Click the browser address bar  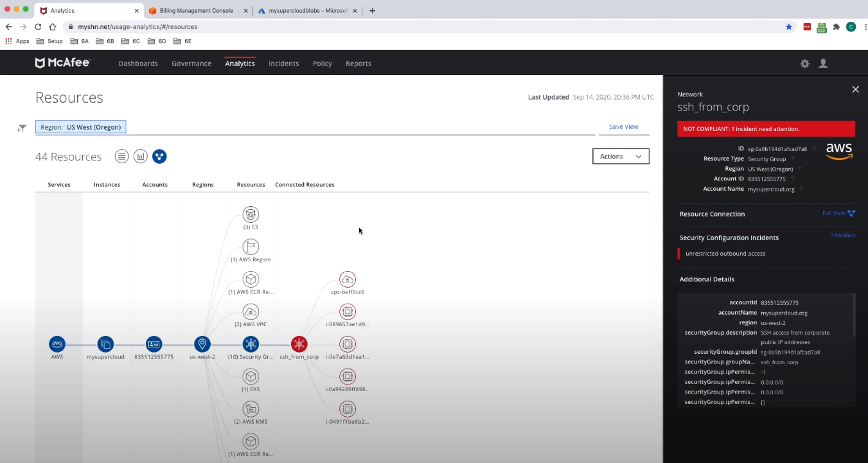click(424, 27)
